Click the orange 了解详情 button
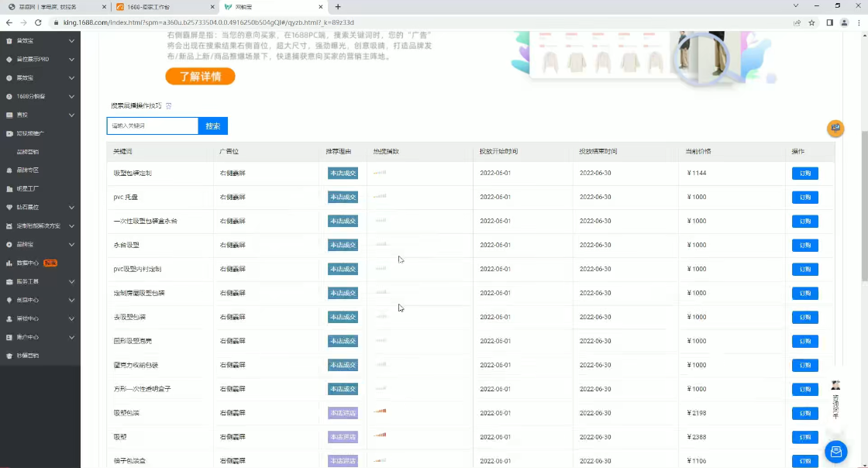This screenshot has height=468, width=868. (x=200, y=76)
